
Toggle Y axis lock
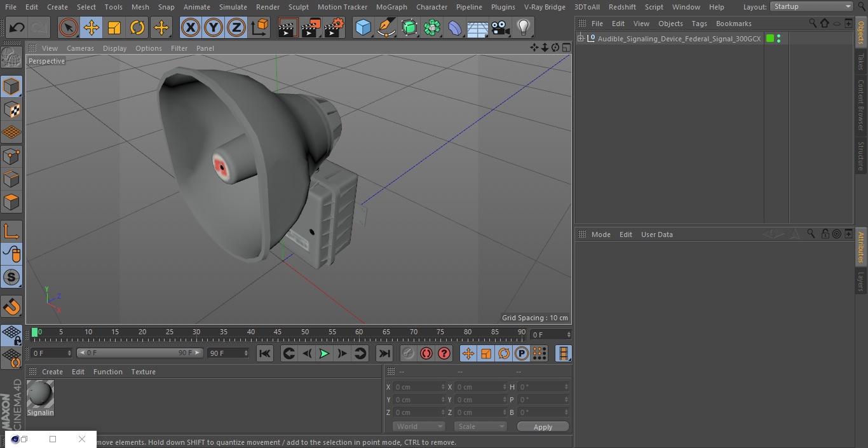pos(214,28)
